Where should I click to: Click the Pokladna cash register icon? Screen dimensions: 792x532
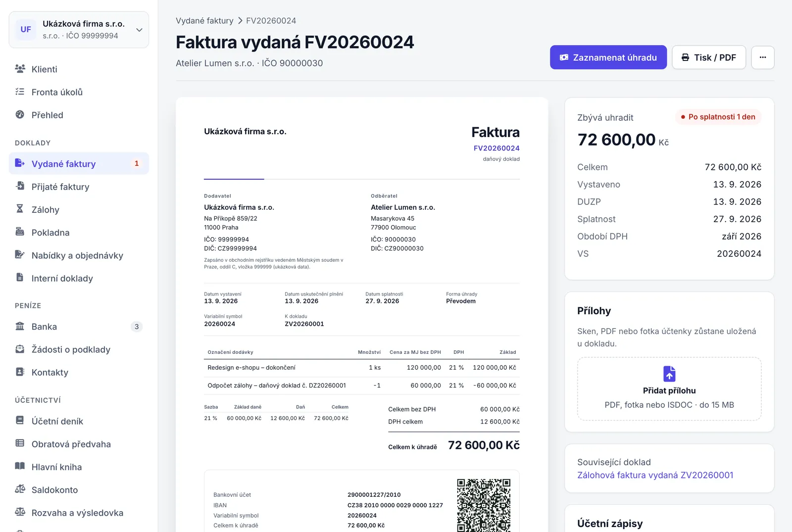pyautogui.click(x=20, y=232)
